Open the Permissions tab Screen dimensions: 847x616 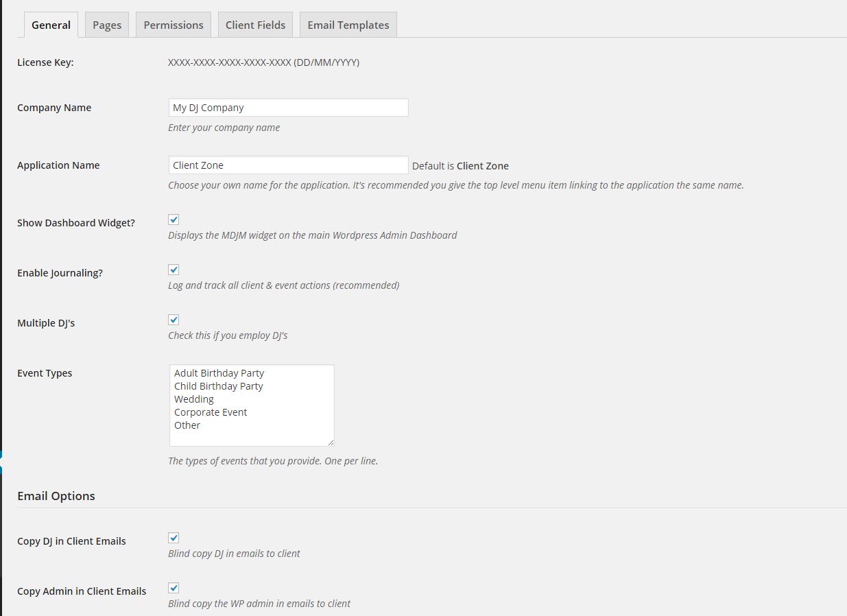174,25
